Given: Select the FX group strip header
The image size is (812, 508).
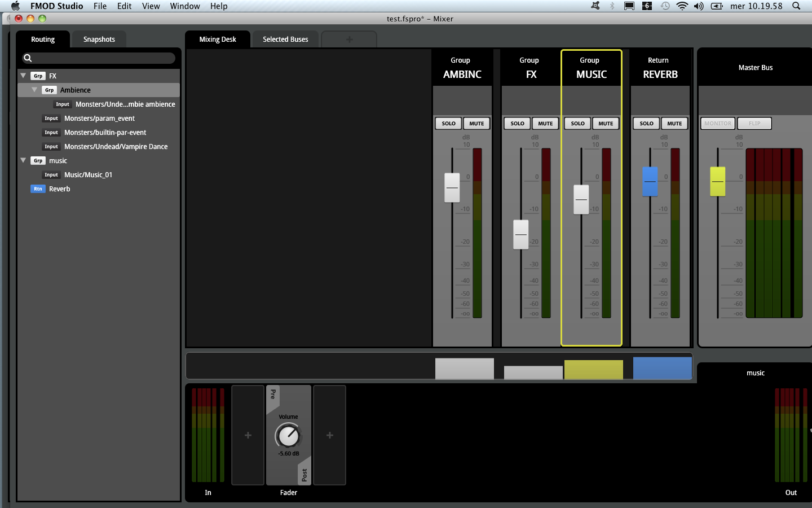Looking at the screenshot, I should coord(531,68).
